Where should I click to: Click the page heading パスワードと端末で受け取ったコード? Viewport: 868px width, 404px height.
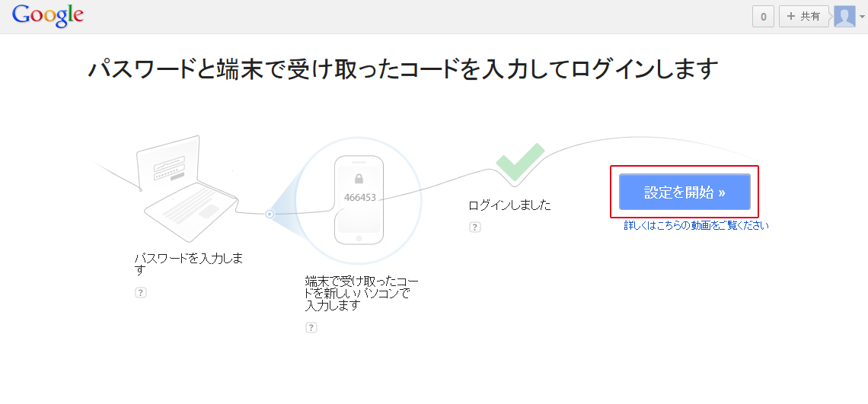pyautogui.click(x=403, y=70)
